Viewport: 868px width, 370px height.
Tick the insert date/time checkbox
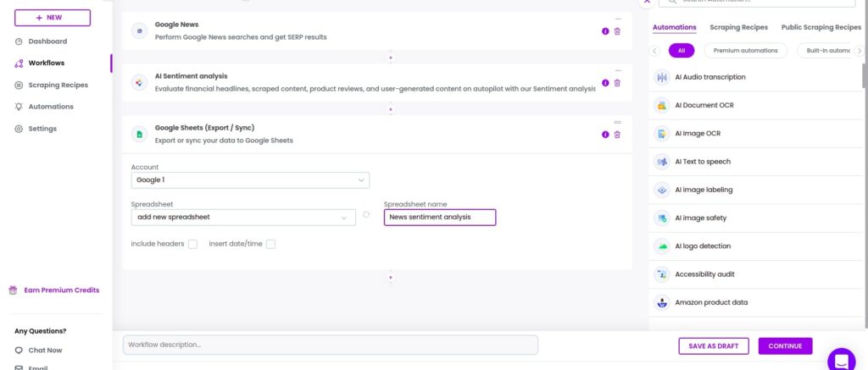coord(270,244)
